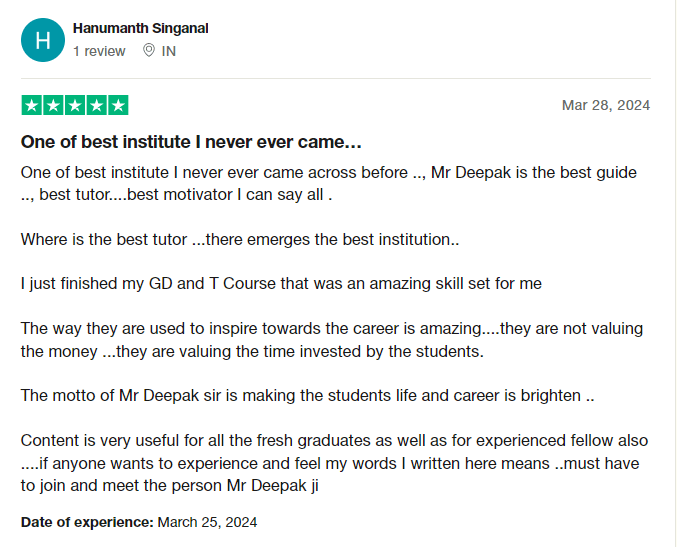Click the "GD and T Course" sentence
Viewport: 677px width, 547px height.
(281, 283)
